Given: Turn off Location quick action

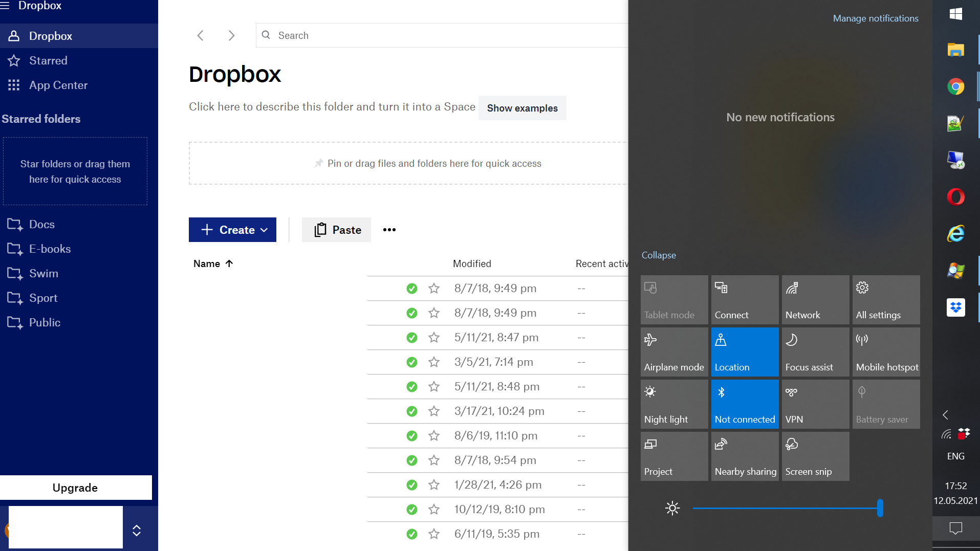Looking at the screenshot, I should (745, 352).
